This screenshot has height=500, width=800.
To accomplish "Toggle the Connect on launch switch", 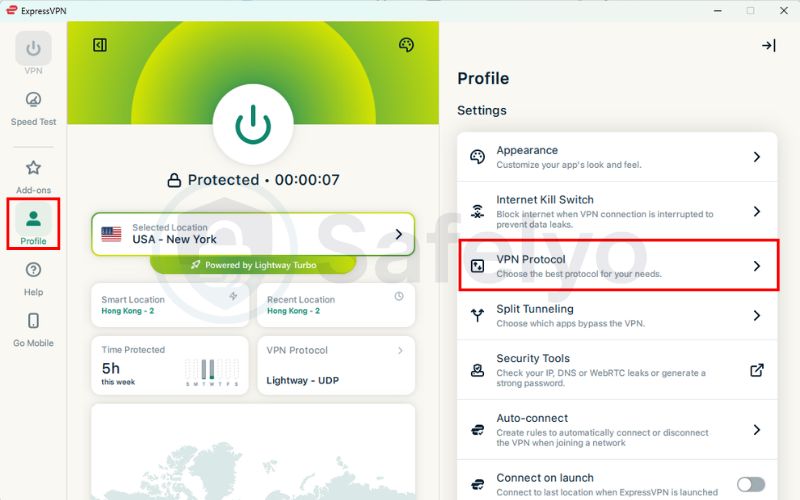I will click(x=751, y=484).
